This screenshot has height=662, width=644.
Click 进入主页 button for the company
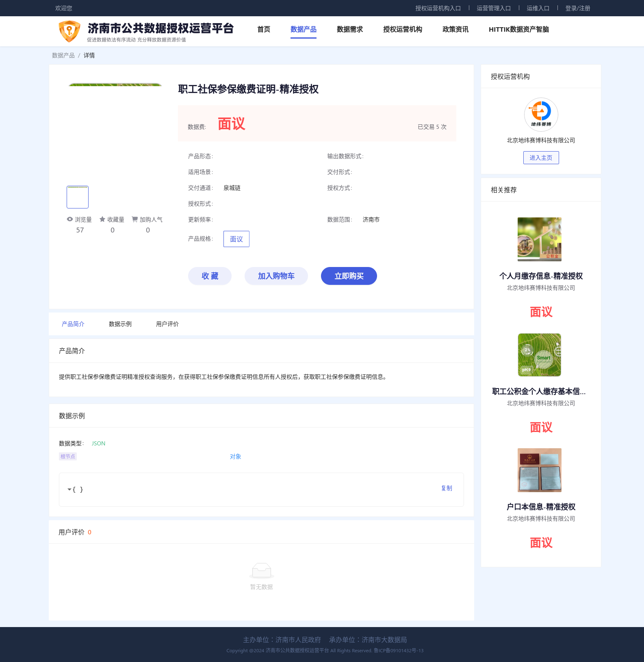click(541, 158)
